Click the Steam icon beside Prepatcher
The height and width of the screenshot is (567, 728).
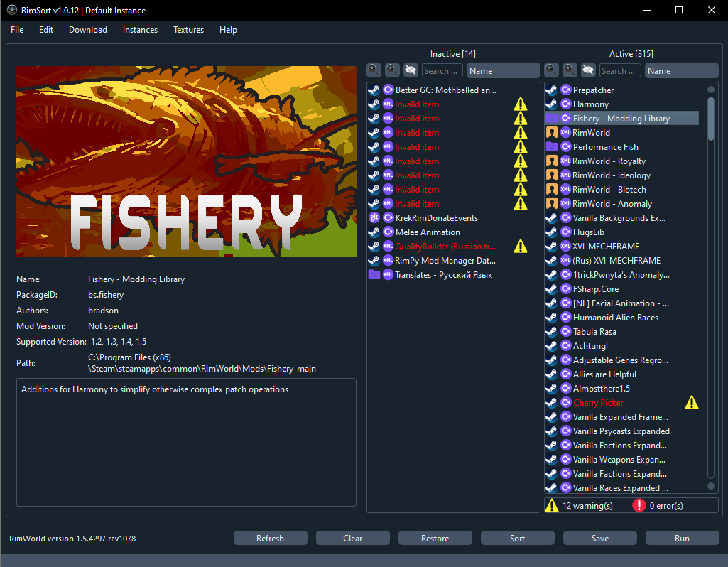pyautogui.click(x=551, y=90)
